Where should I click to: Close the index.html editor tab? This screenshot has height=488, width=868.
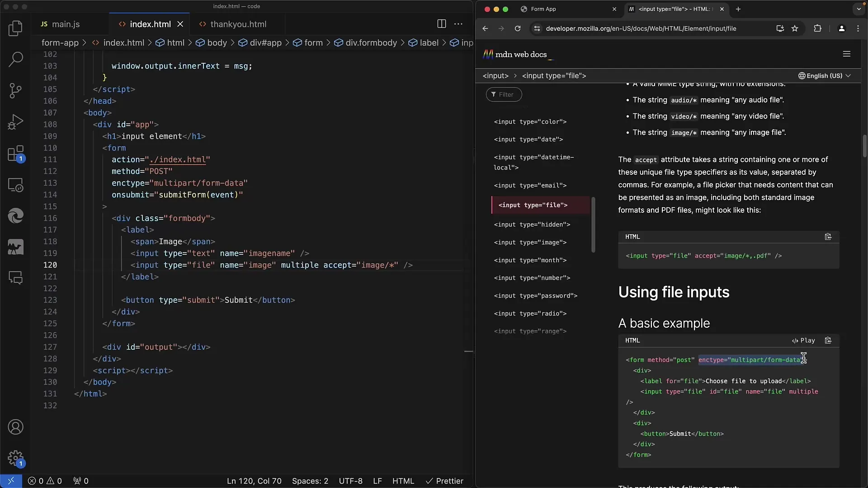(180, 24)
